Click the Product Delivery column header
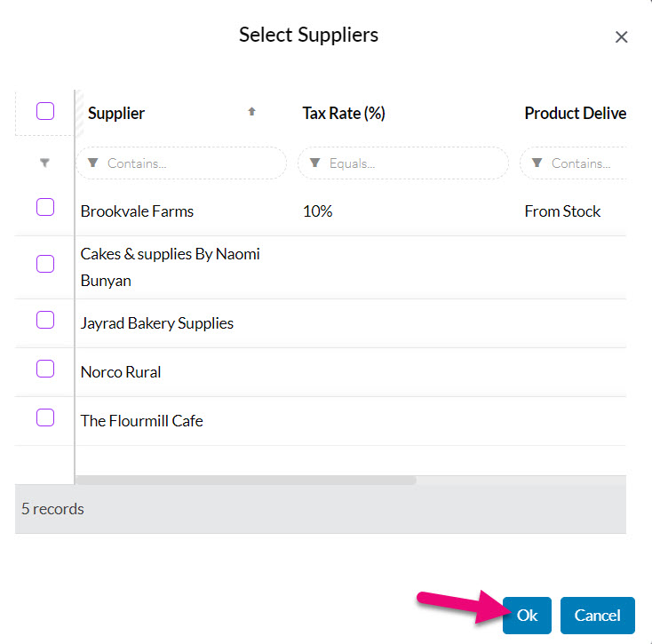The image size is (652, 644). pyautogui.click(x=575, y=113)
